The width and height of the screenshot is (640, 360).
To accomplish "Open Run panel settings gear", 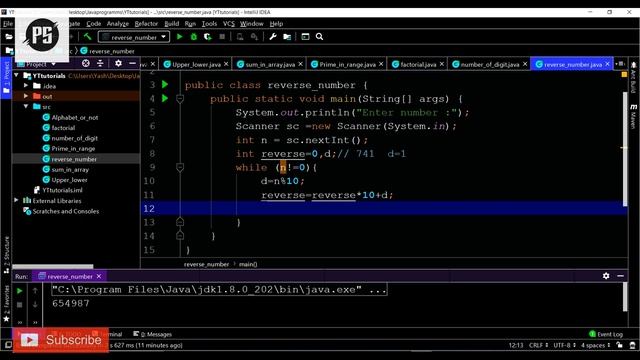I will coord(606,276).
